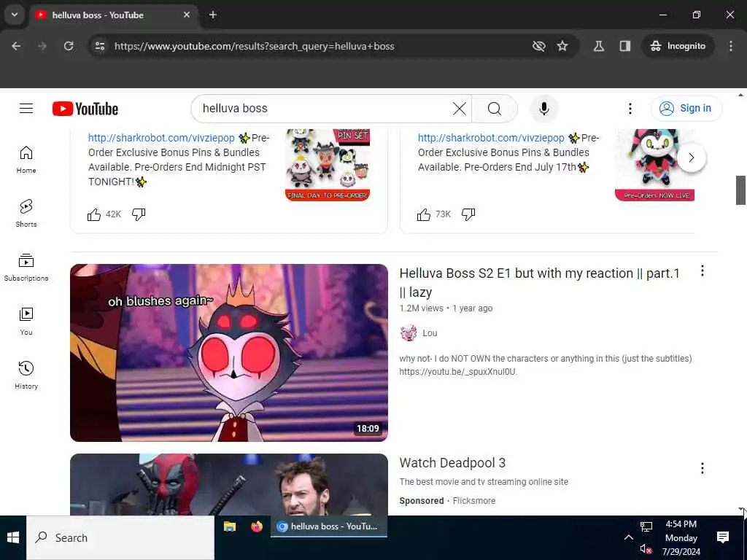The image size is (747, 560).
Task: Open the Lou channel avatar
Action: [409, 332]
